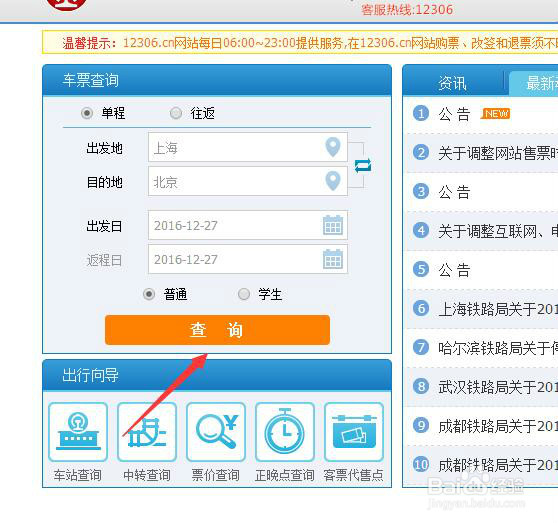Click the 出发地 input showing 上海
The width and height of the screenshot is (558, 523).
click(248, 147)
